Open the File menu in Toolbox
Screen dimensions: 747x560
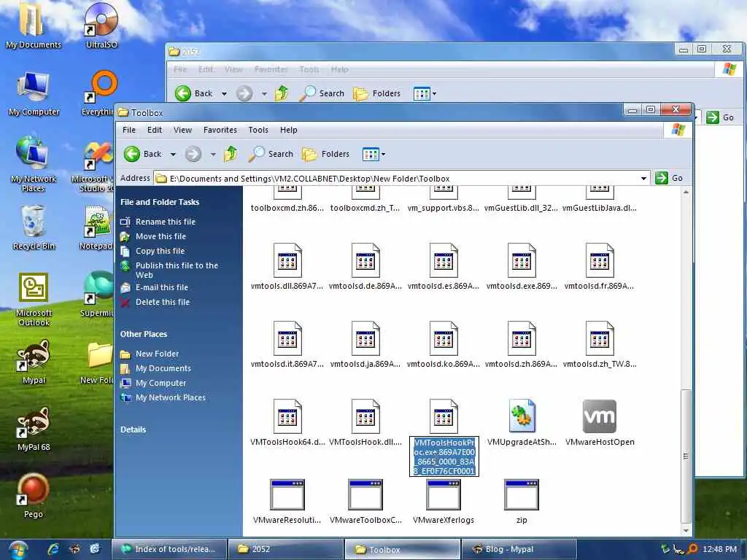(x=129, y=130)
